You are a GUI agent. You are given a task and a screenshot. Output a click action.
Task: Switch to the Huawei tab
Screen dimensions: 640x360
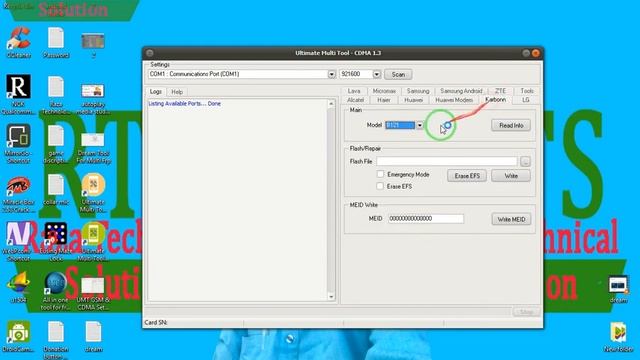coord(413,100)
